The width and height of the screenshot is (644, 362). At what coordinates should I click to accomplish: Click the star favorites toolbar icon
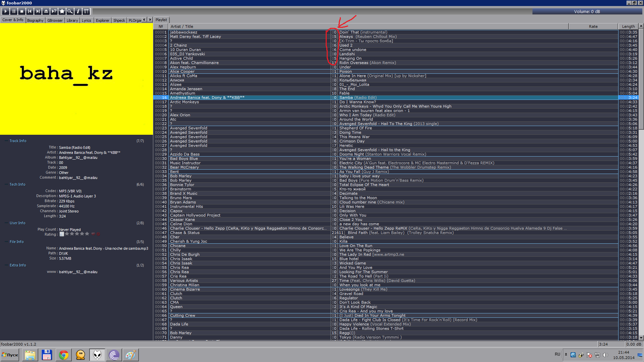62,11
